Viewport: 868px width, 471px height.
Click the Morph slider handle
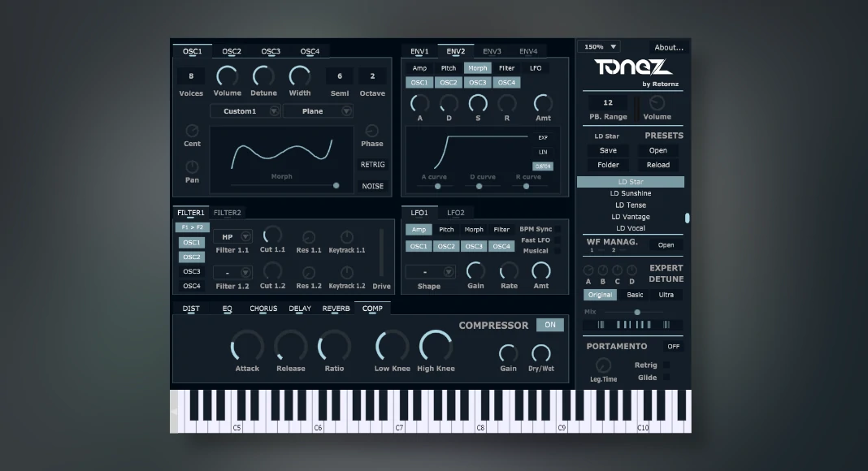coord(336,185)
